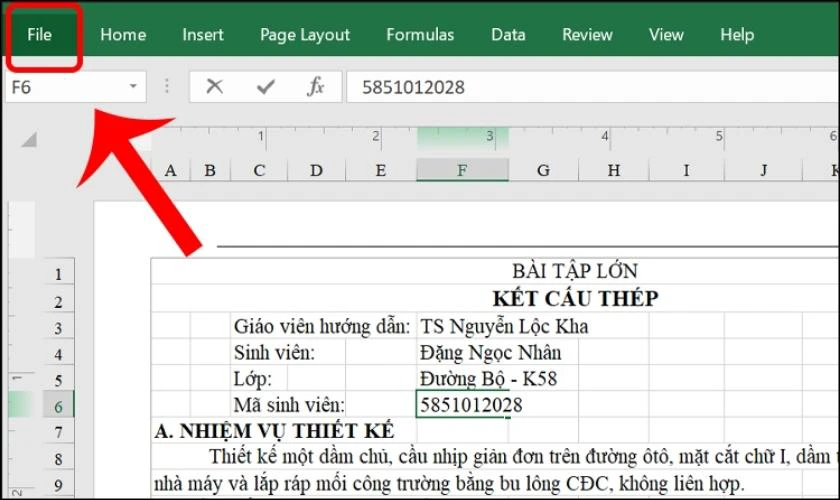Image resolution: width=840 pixels, height=500 pixels.
Task: Open the File tab
Action: (x=40, y=35)
